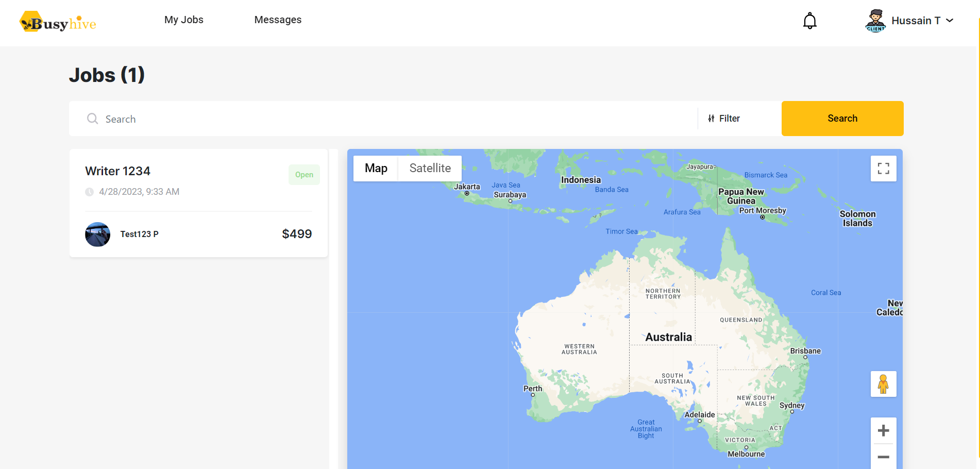Open the Writer 1234 job title
The width and height of the screenshot is (980, 469).
(x=117, y=171)
